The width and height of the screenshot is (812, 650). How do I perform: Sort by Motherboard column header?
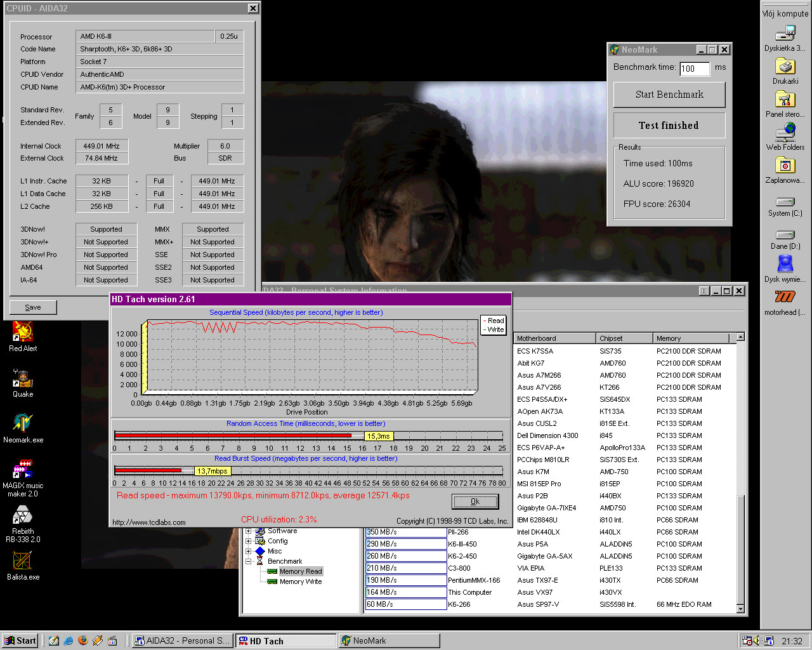(555, 338)
